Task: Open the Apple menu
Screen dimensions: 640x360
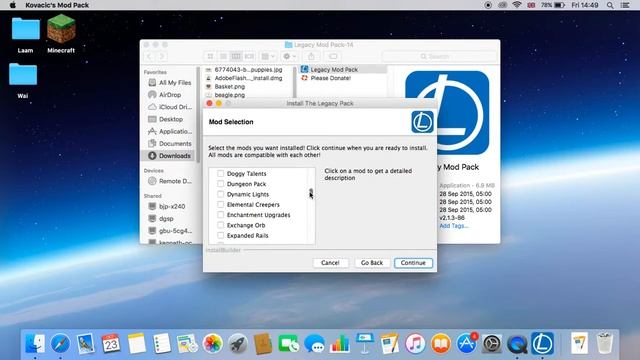Action: point(13,5)
